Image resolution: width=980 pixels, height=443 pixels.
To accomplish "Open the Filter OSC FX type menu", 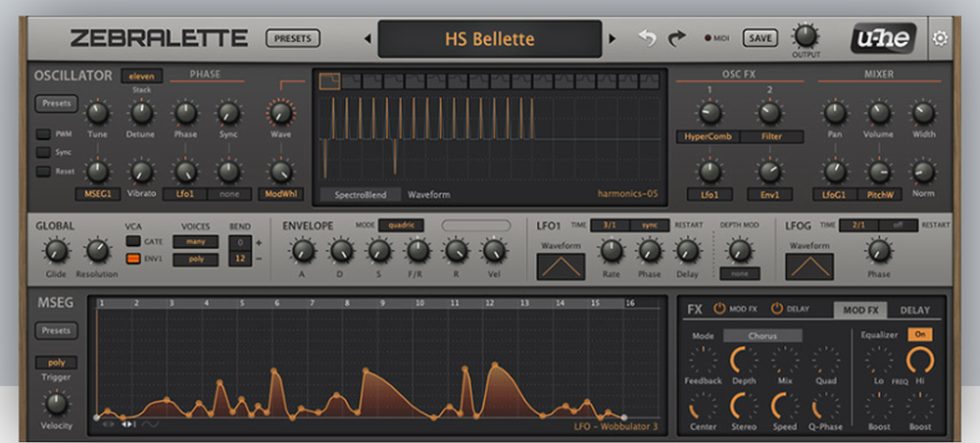I will [772, 136].
